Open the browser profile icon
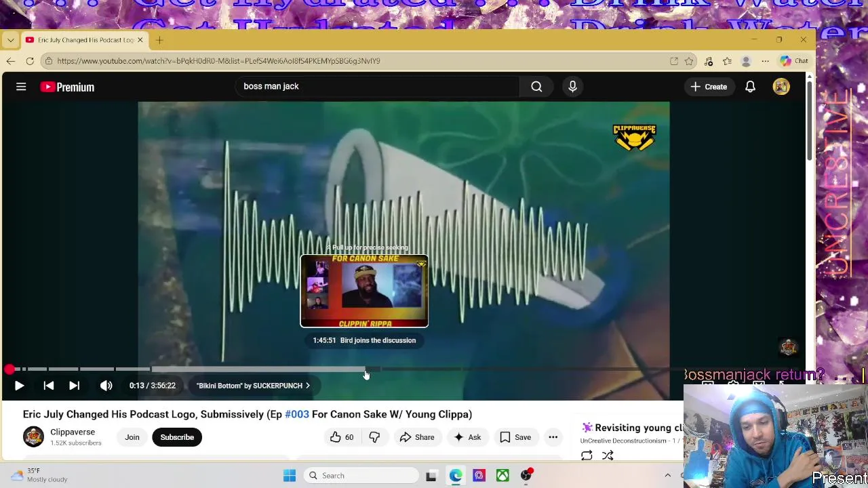The width and height of the screenshot is (868, 488). pos(746,61)
